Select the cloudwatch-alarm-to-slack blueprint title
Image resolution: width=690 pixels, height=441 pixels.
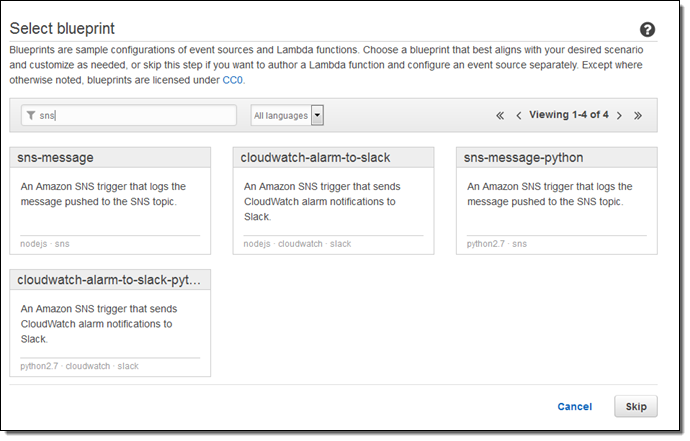(x=315, y=157)
